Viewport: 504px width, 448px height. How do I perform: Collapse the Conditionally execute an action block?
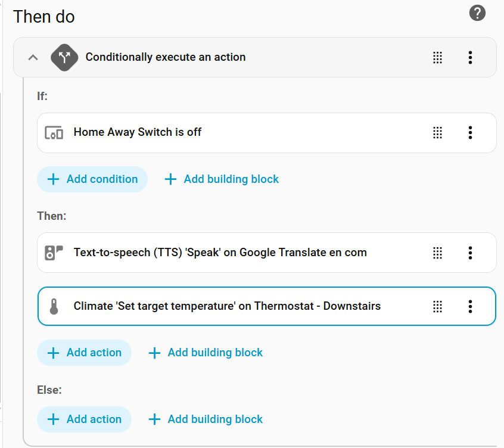(x=33, y=57)
